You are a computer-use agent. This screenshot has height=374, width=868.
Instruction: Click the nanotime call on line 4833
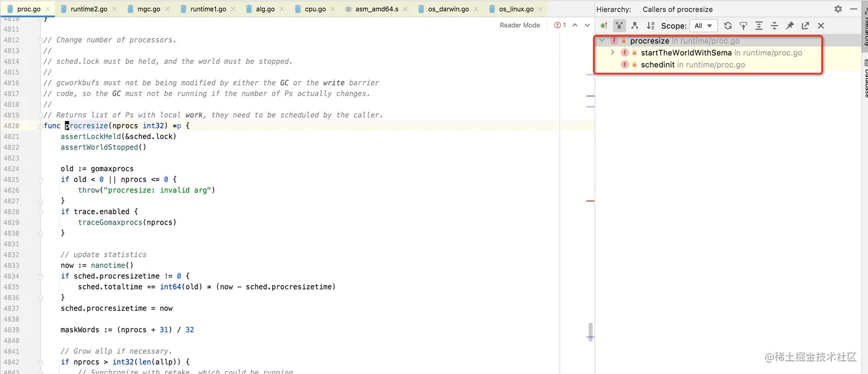pyautogui.click(x=107, y=265)
